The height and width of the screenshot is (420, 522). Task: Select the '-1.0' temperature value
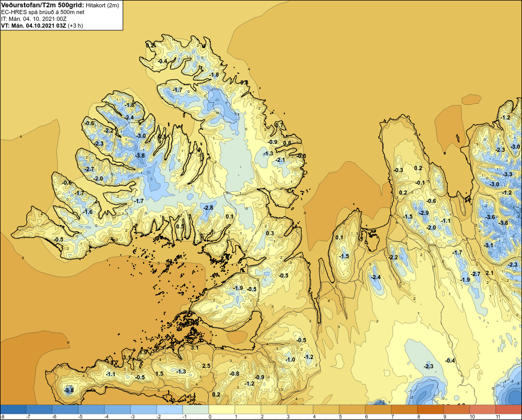coord(290,360)
